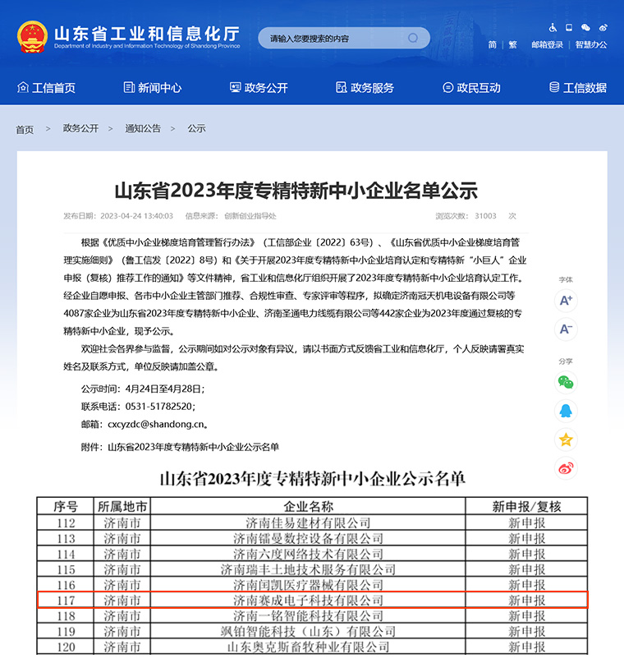Click the 邮箱登录 link
This screenshot has height=672, width=624.
coord(547,45)
